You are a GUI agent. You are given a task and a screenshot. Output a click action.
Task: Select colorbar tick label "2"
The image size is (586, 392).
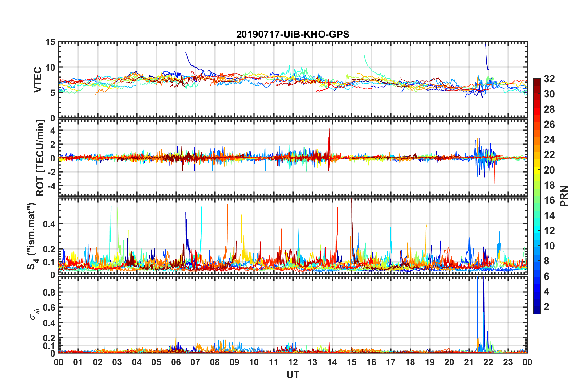547,307
